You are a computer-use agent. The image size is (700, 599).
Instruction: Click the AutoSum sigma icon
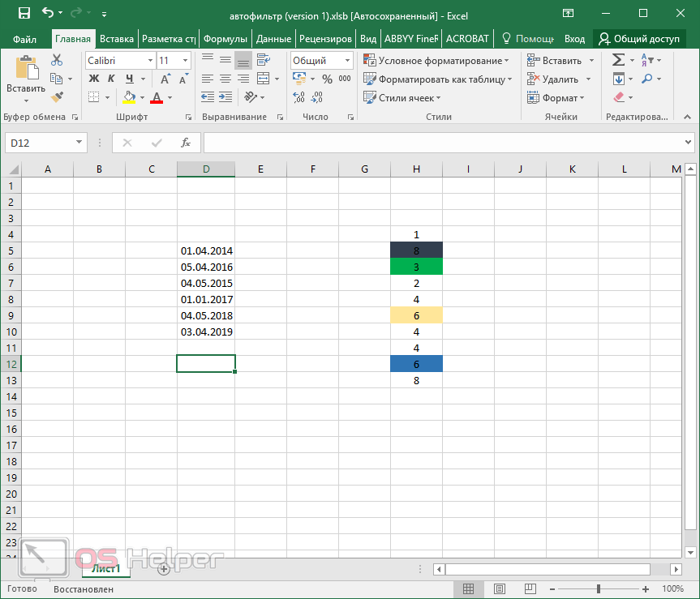[618, 61]
